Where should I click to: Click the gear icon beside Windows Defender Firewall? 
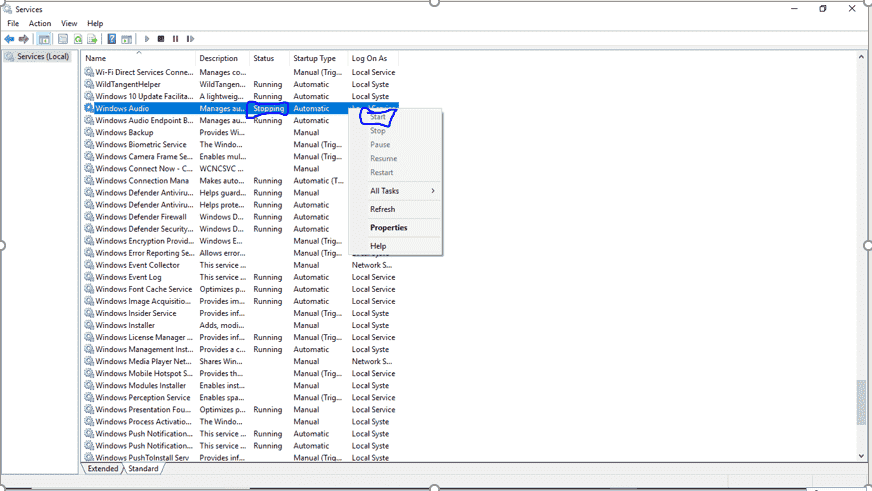pos(89,217)
